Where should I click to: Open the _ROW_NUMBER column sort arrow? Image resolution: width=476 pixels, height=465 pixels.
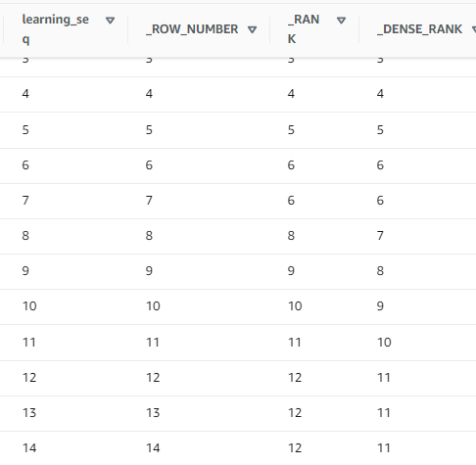click(252, 30)
